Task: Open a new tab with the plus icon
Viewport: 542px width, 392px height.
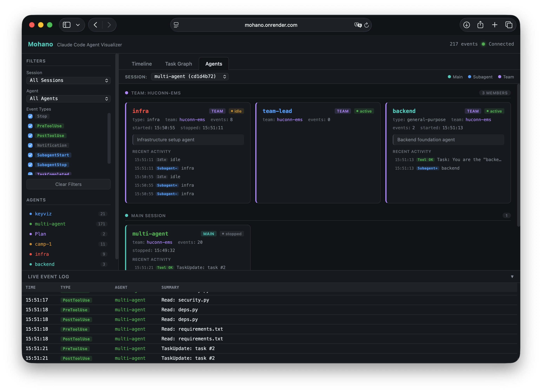Action: (x=495, y=25)
